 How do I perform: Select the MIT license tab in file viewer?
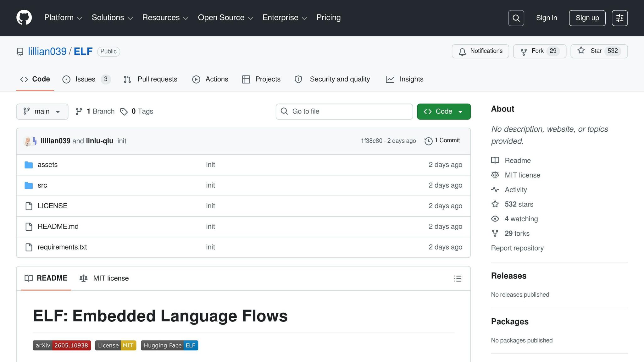104,278
